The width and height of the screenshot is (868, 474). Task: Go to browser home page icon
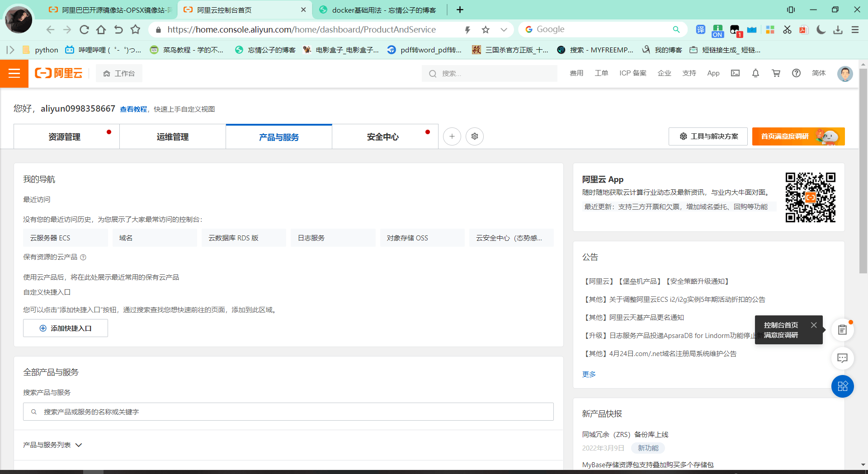point(101,30)
